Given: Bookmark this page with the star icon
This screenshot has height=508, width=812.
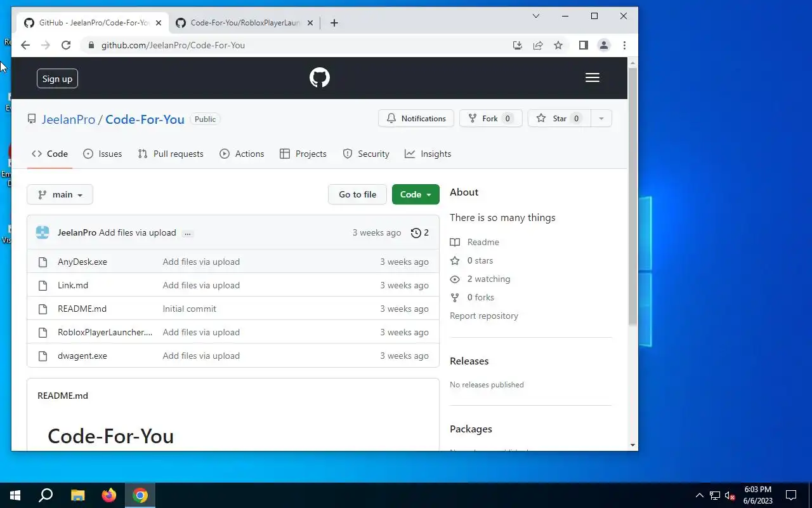Looking at the screenshot, I should click(558, 45).
